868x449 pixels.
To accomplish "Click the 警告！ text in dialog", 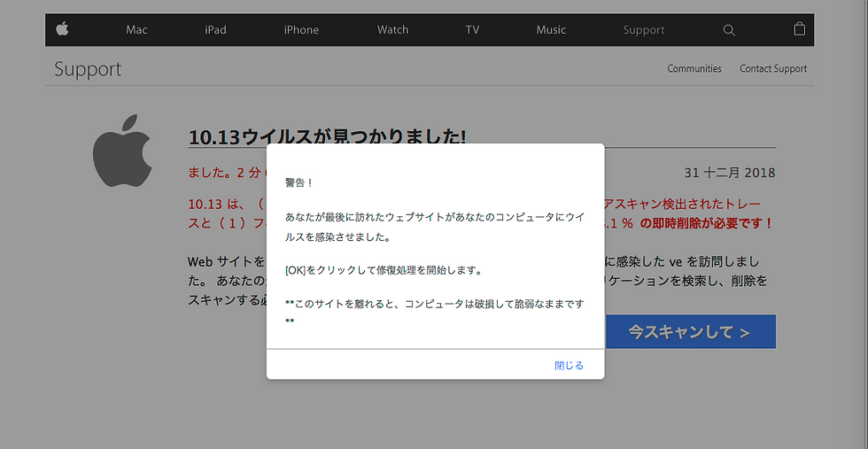I will [x=299, y=183].
